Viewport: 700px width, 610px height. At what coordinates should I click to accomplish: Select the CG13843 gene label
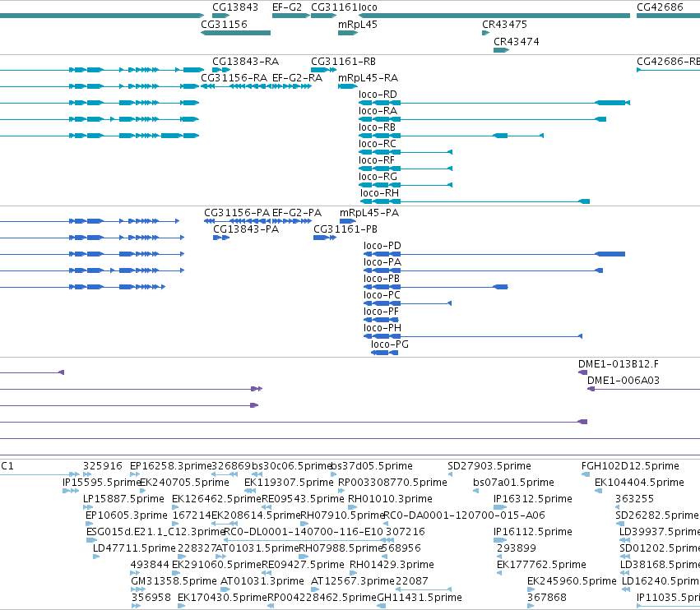(234, 7)
